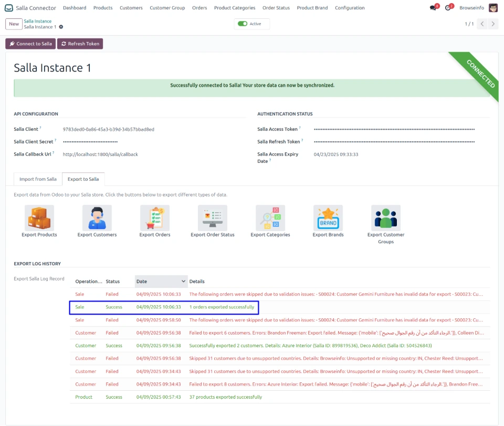Open the Browseinfo user avatar menu
The image size is (504, 426).
pos(493,8)
